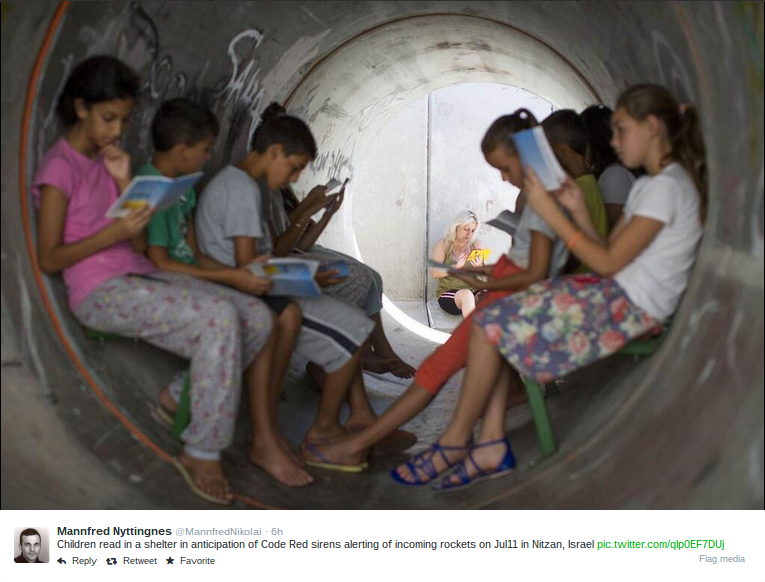The width and height of the screenshot is (765, 582).
Task: Open the Mannfred Nyttingnes display name
Action: [x=114, y=531]
